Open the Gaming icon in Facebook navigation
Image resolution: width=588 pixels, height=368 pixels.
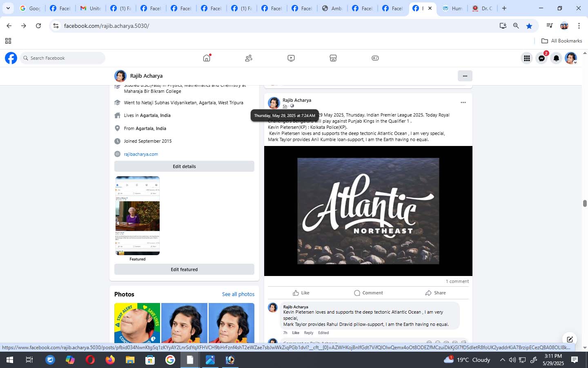click(375, 58)
